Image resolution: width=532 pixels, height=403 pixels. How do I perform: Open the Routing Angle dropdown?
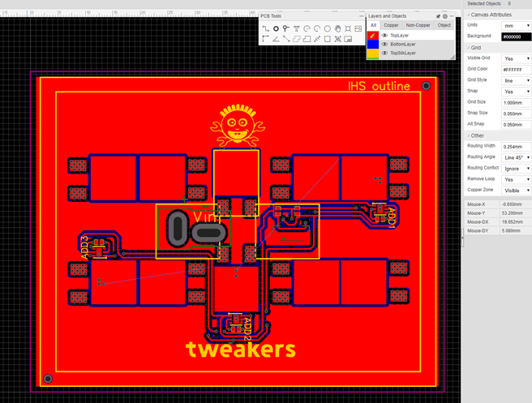click(517, 158)
